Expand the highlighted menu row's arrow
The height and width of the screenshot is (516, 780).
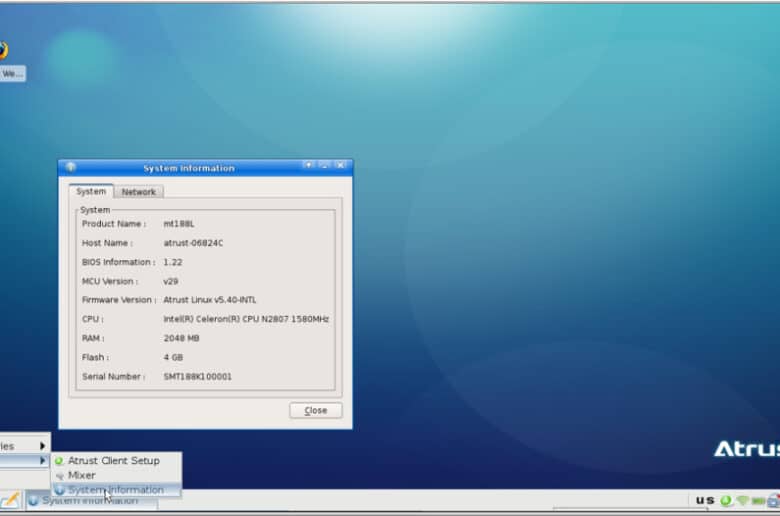(x=42, y=461)
